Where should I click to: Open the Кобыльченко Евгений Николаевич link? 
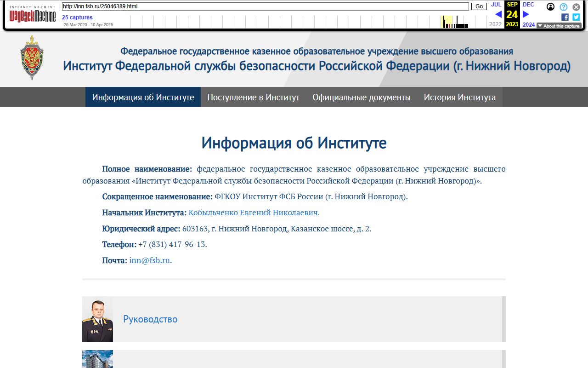253,213
